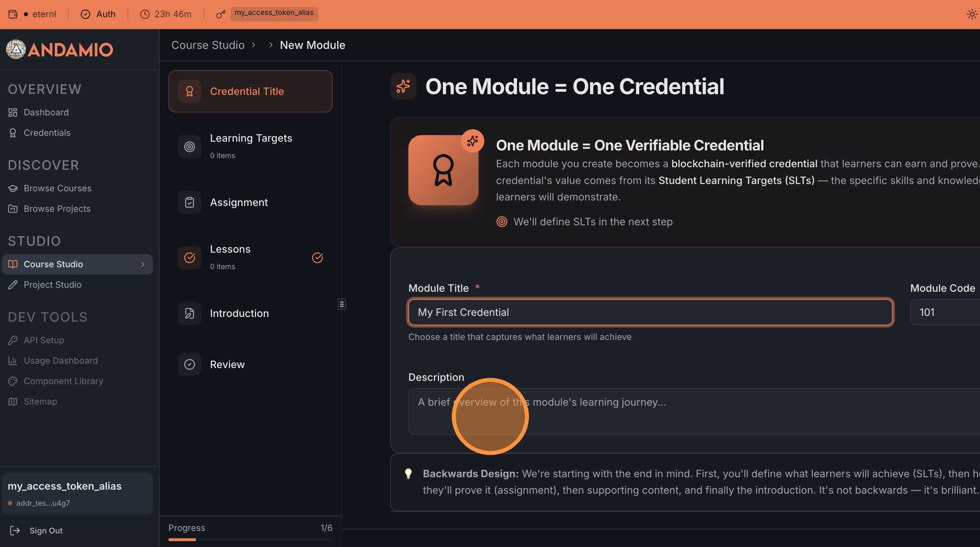Viewport: 980px width, 547px height.
Task: Click the wallet icon next to eternl
Action: pos(13,15)
